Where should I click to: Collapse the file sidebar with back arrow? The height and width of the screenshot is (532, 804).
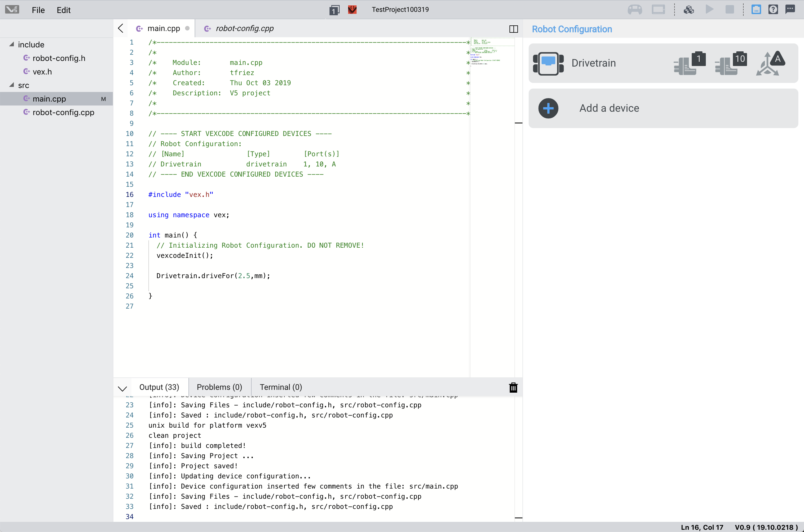(x=120, y=28)
